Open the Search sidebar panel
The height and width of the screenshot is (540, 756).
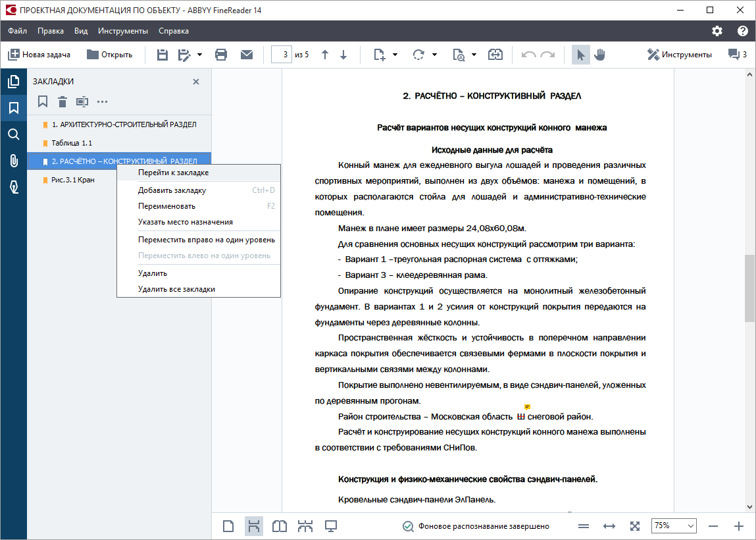pos(14,134)
